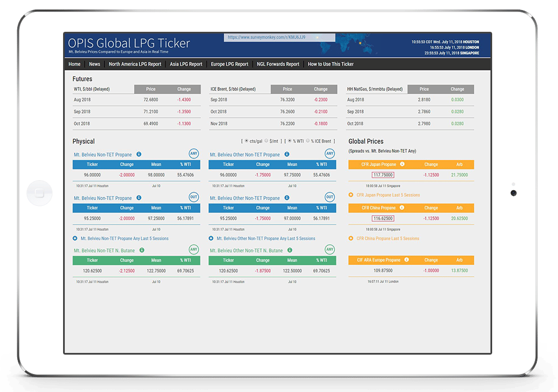The width and height of the screenshot is (558, 392).
Task: Select the % WTI radio option
Action: pyautogui.click(x=289, y=141)
